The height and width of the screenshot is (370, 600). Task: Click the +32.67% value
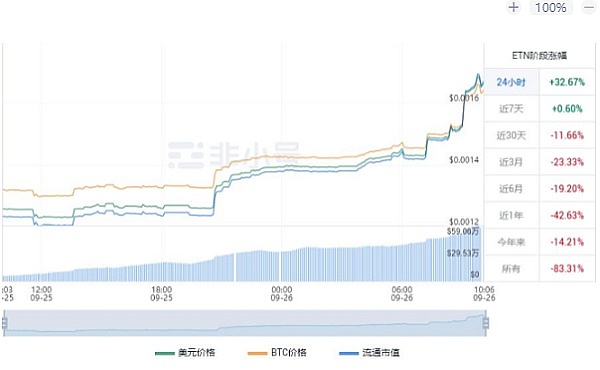tap(567, 82)
